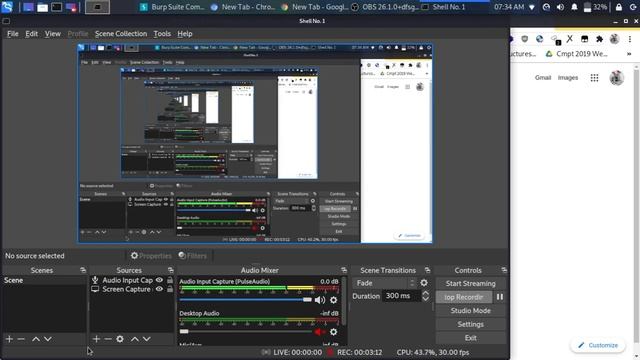This screenshot has height=360, width=640.
Task: Remove the selected scene with the minus icon
Action: [x=21, y=339]
